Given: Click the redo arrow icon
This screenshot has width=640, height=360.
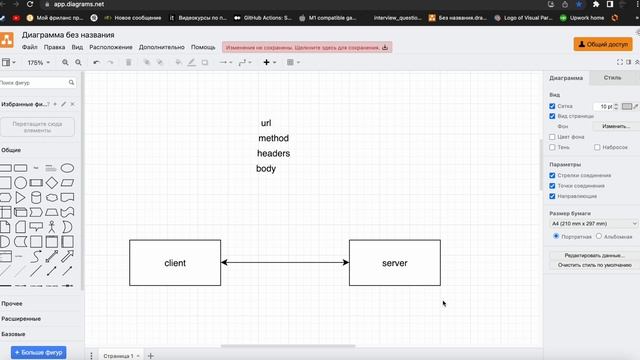Looking at the screenshot, I should point(110,62).
